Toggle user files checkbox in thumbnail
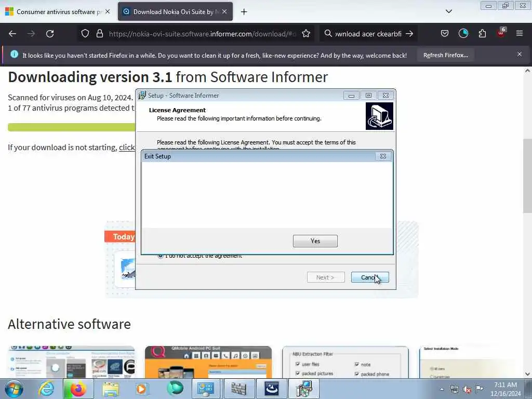Screen dimensions: 532x399 click(x=298, y=364)
